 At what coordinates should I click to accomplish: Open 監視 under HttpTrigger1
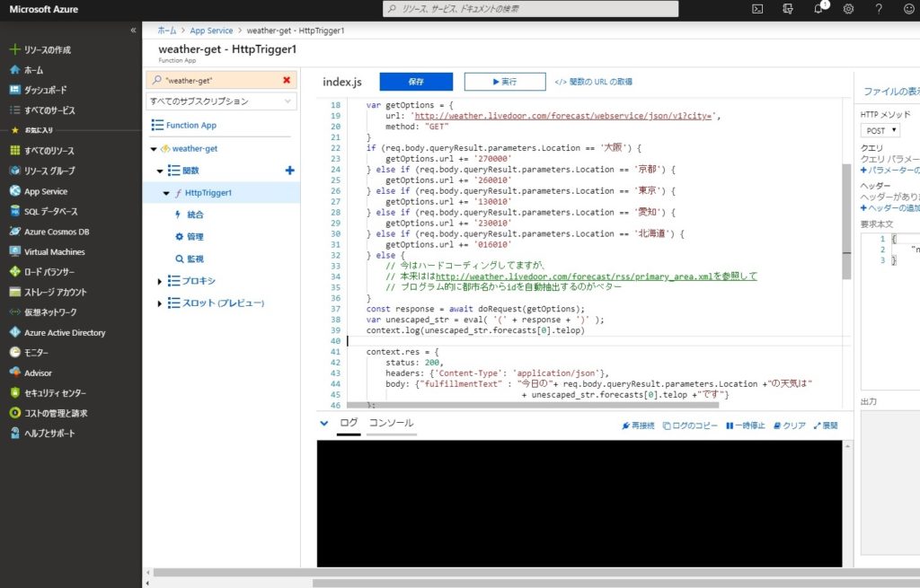point(195,259)
